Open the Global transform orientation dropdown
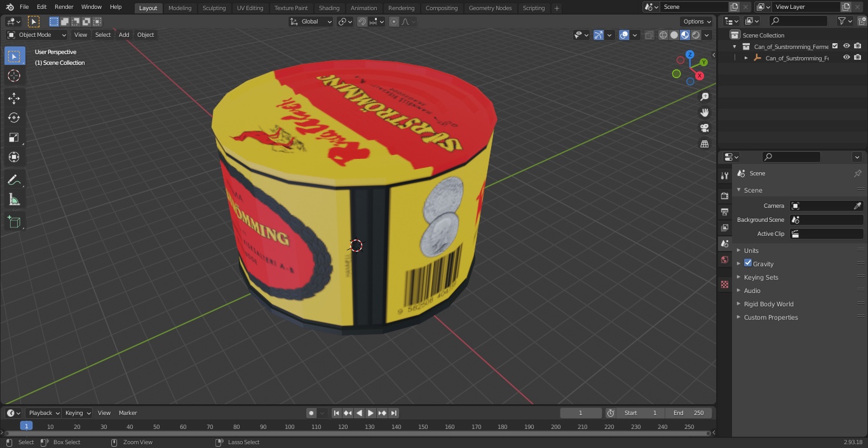The height and width of the screenshot is (448, 868). pos(311,22)
